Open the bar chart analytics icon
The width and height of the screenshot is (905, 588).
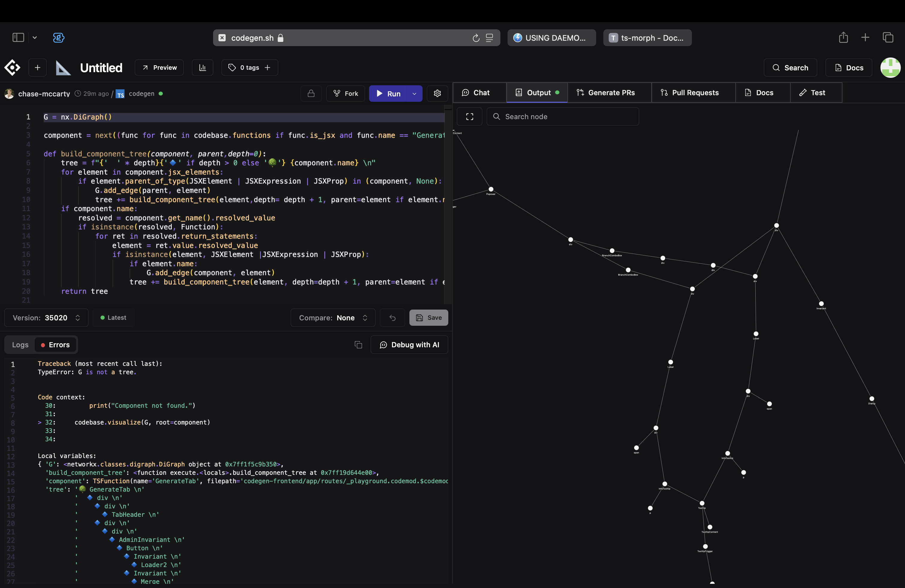(203, 68)
